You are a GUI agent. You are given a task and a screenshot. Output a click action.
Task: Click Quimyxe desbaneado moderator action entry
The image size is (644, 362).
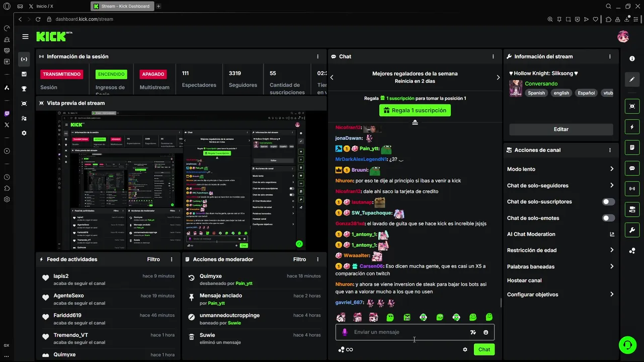coord(254,280)
